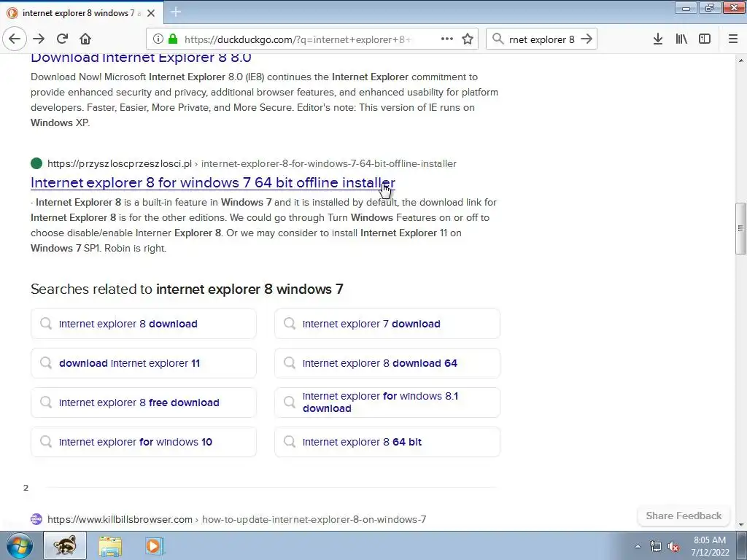Image resolution: width=747 pixels, height=560 pixels.
Task: Click killbillsbrowser.com purple favicon
Action: tap(36, 519)
